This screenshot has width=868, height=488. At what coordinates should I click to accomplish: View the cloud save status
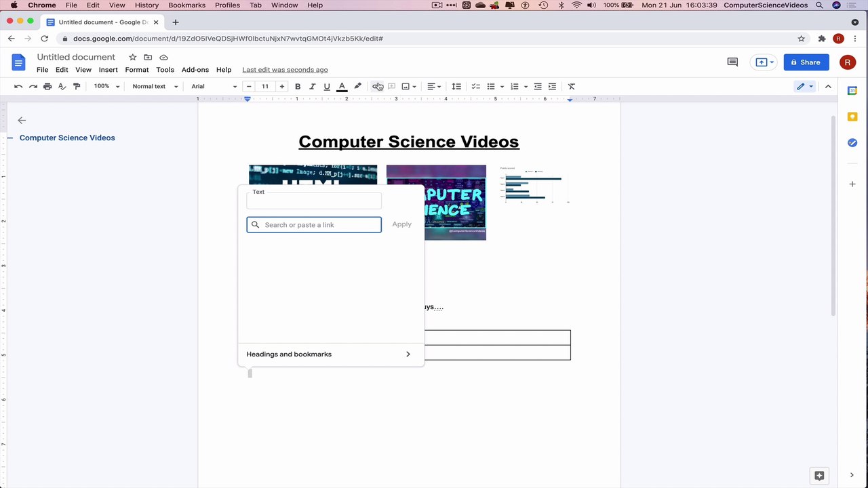(x=163, y=58)
